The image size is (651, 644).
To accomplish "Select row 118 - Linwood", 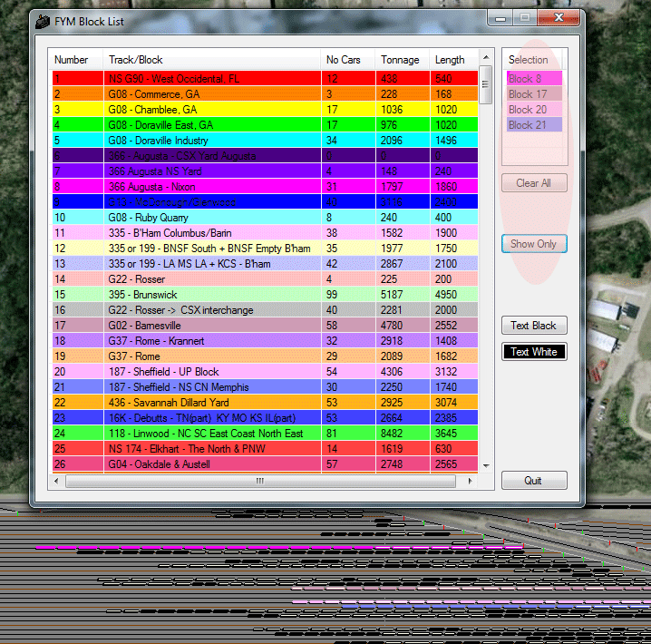I will [x=265, y=433].
